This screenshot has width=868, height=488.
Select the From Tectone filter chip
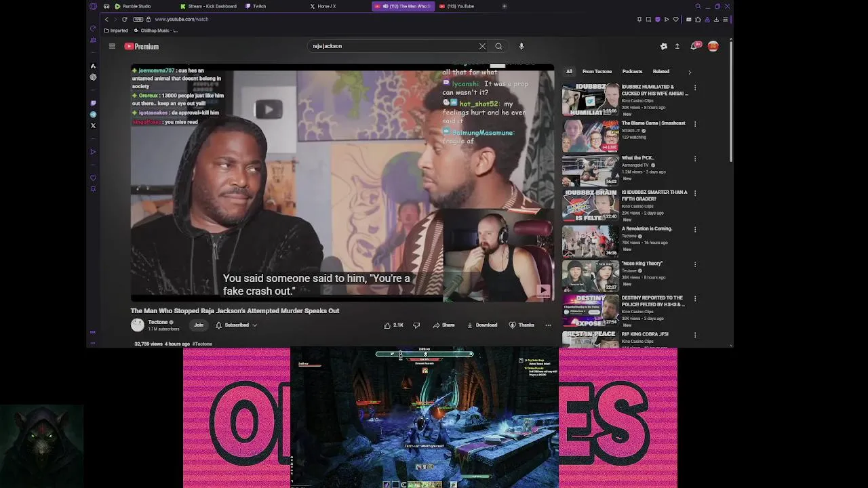pos(597,71)
